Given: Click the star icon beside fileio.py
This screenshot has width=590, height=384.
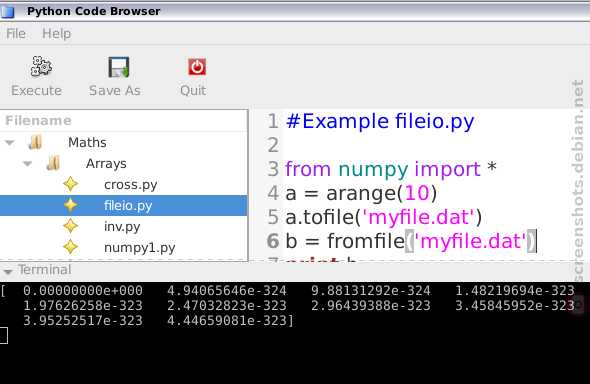Looking at the screenshot, I should [70, 205].
